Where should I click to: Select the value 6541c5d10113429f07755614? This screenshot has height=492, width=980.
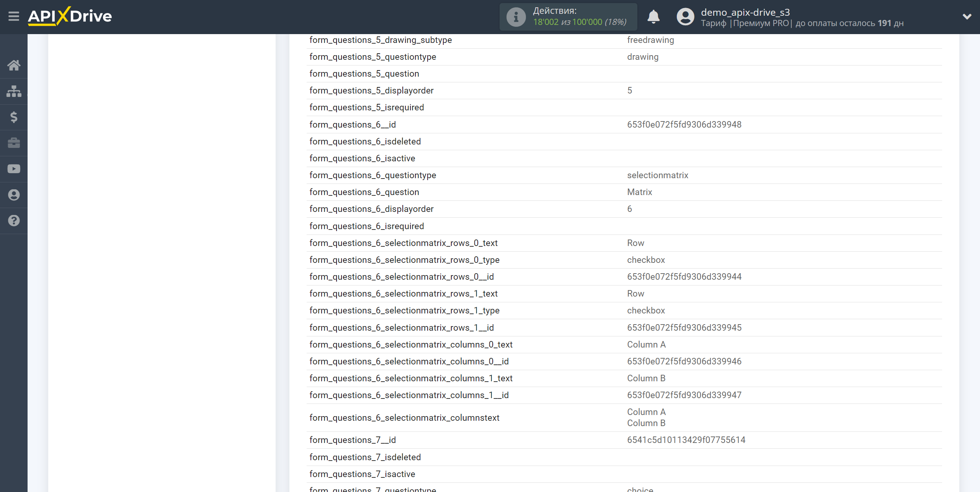pyautogui.click(x=686, y=440)
